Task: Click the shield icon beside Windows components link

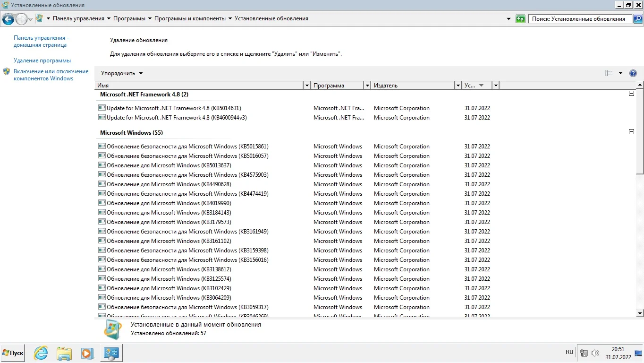Action: [7, 71]
